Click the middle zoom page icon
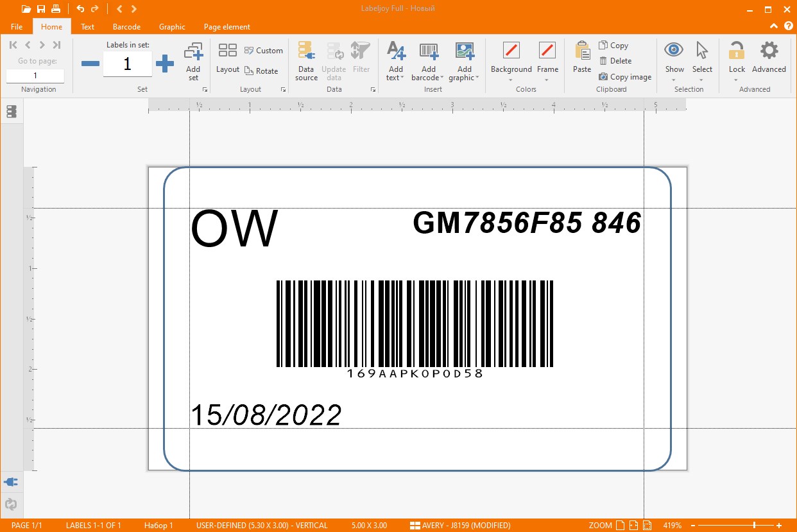 point(633,526)
